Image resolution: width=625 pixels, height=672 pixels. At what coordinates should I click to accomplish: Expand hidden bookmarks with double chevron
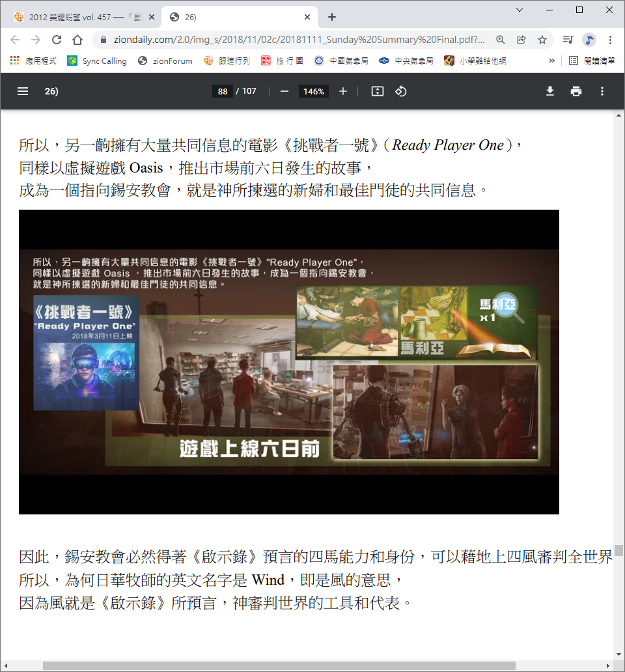[x=552, y=61]
